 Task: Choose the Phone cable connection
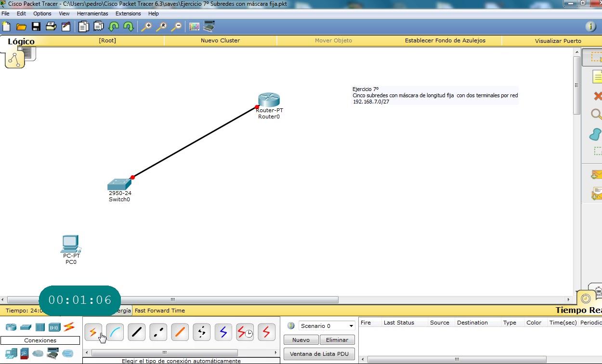coord(202,332)
